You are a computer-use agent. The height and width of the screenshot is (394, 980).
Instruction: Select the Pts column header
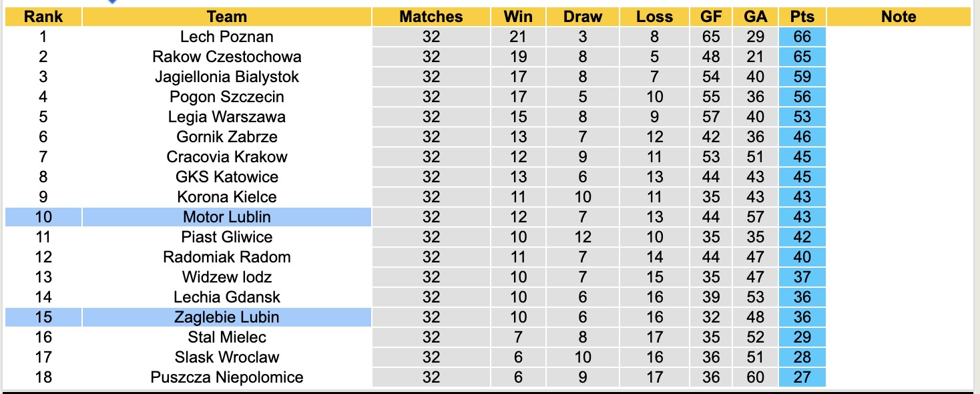coord(802,17)
